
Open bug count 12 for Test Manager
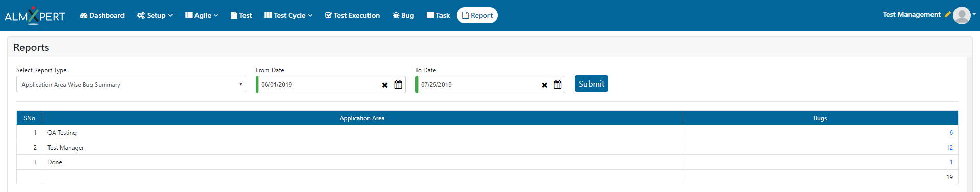tap(950, 148)
